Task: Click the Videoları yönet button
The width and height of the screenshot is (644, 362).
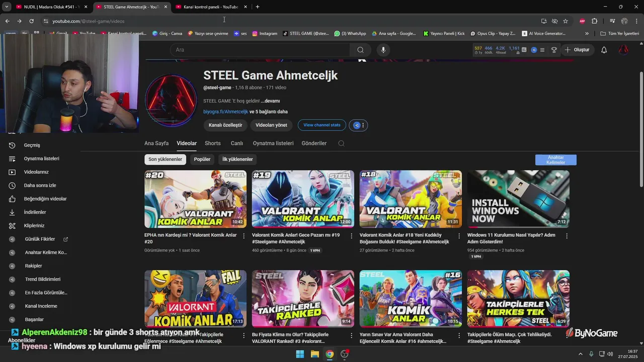Action: (271, 125)
